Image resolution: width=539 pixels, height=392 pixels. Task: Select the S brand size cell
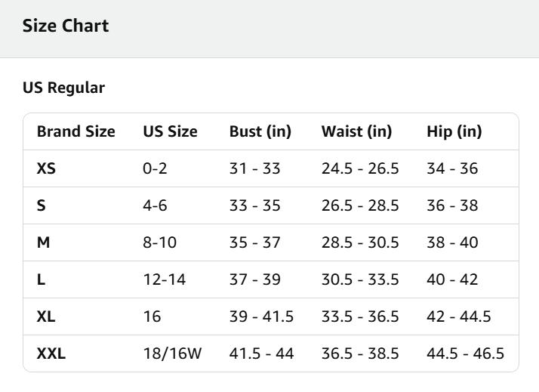click(42, 205)
